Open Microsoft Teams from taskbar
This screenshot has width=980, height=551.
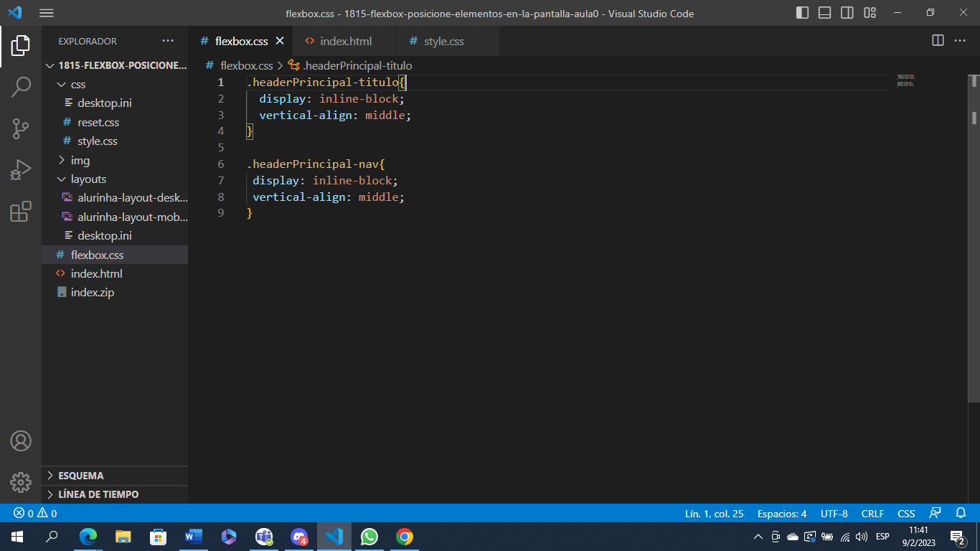pyautogui.click(x=264, y=537)
